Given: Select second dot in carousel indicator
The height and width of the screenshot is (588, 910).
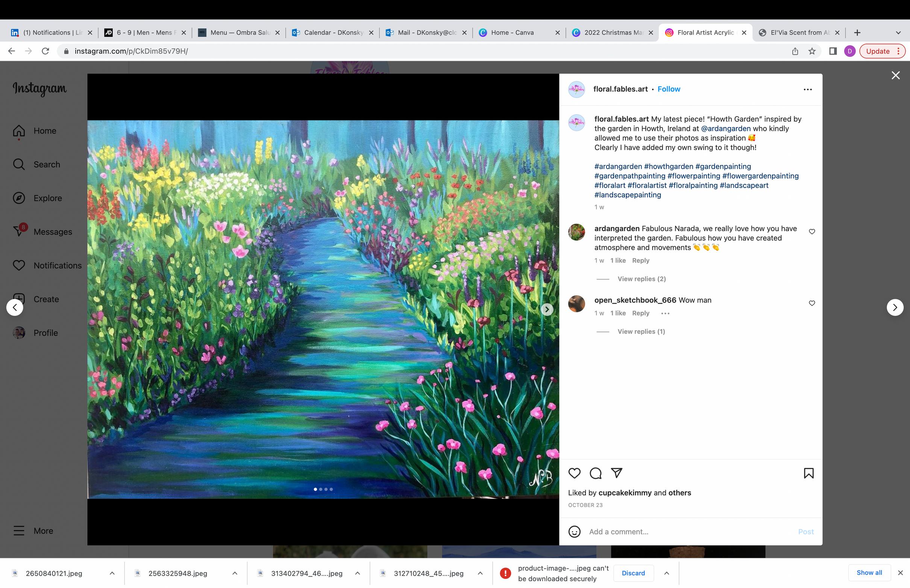Looking at the screenshot, I should click(x=321, y=489).
